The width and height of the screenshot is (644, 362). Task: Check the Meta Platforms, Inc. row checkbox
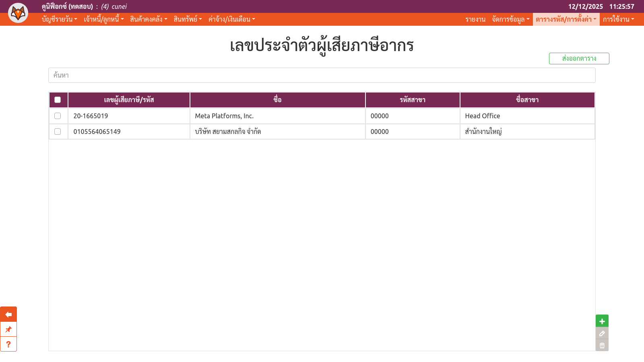point(58,116)
